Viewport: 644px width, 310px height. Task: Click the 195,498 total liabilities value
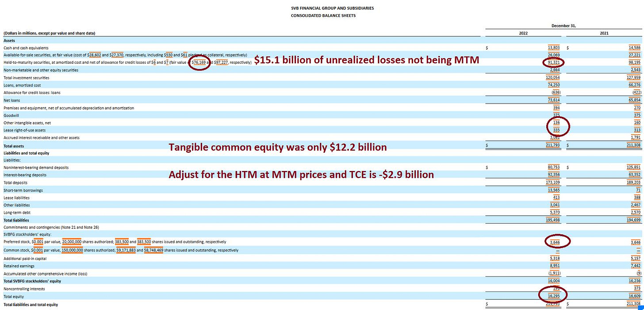[x=552, y=220]
